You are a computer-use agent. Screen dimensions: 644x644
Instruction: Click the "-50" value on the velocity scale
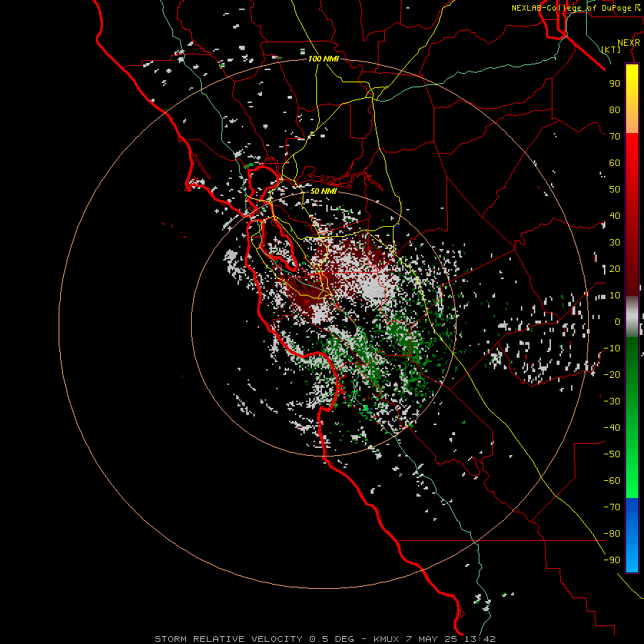[612, 454]
